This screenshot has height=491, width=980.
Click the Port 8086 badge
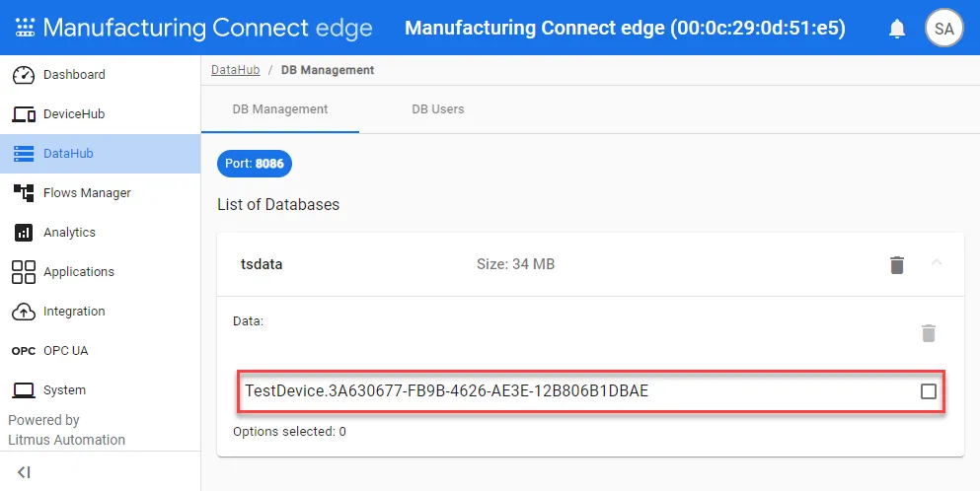pos(255,164)
